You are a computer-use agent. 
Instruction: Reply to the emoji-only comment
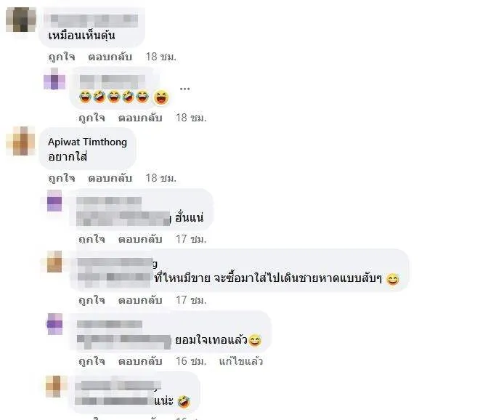[140, 118]
